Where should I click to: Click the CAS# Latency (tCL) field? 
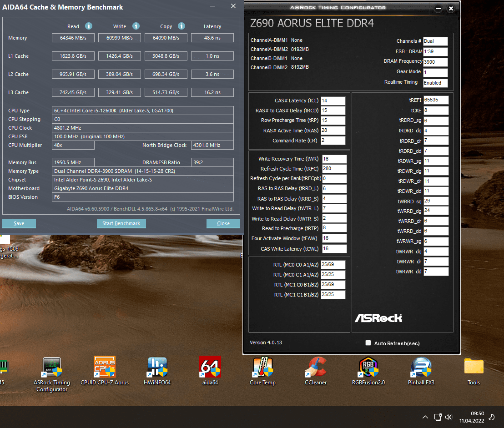click(x=333, y=101)
